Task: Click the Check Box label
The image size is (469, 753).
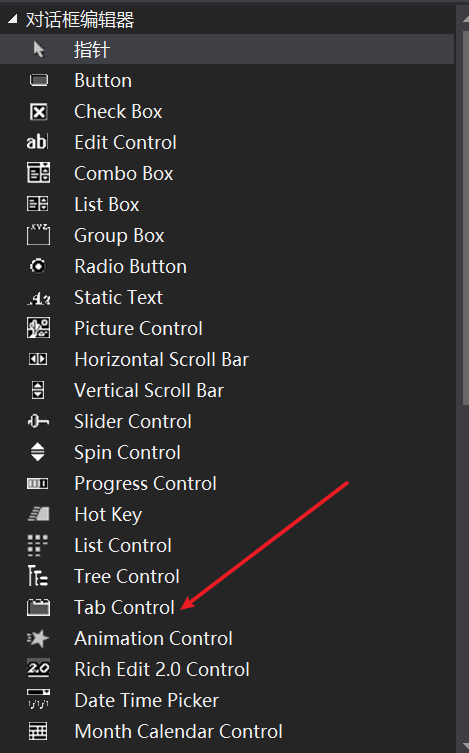Action: [118, 111]
